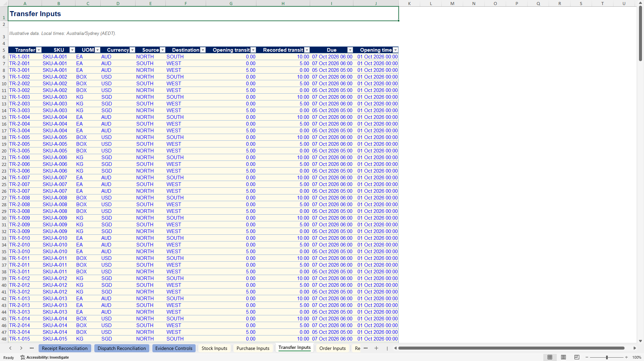
Task: Switch to Page Break Preview icon
Action: click(577, 357)
